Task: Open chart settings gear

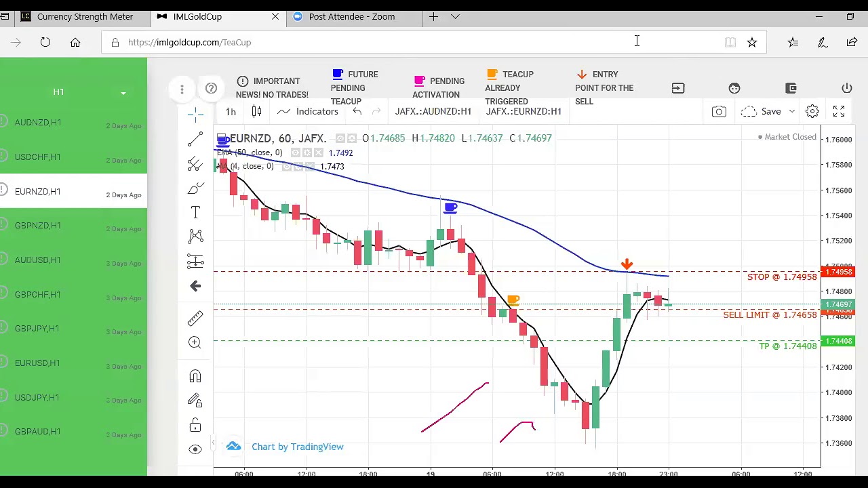Action: tap(812, 111)
